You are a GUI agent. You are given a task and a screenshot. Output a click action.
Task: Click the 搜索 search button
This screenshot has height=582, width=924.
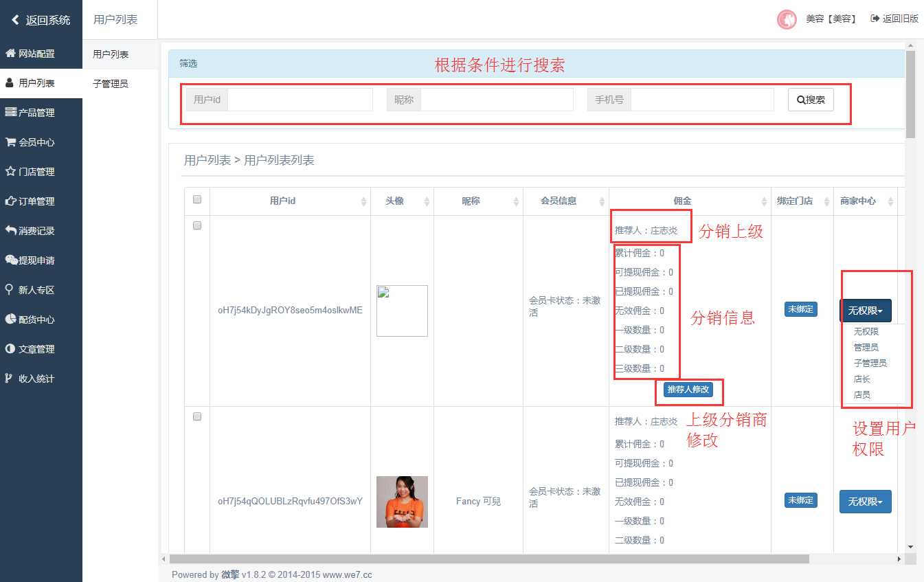(x=811, y=100)
